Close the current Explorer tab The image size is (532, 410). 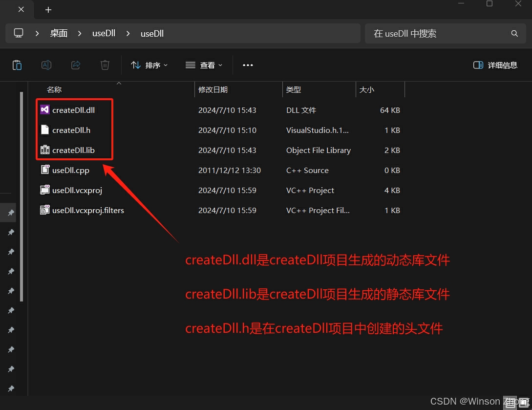pyautogui.click(x=21, y=9)
